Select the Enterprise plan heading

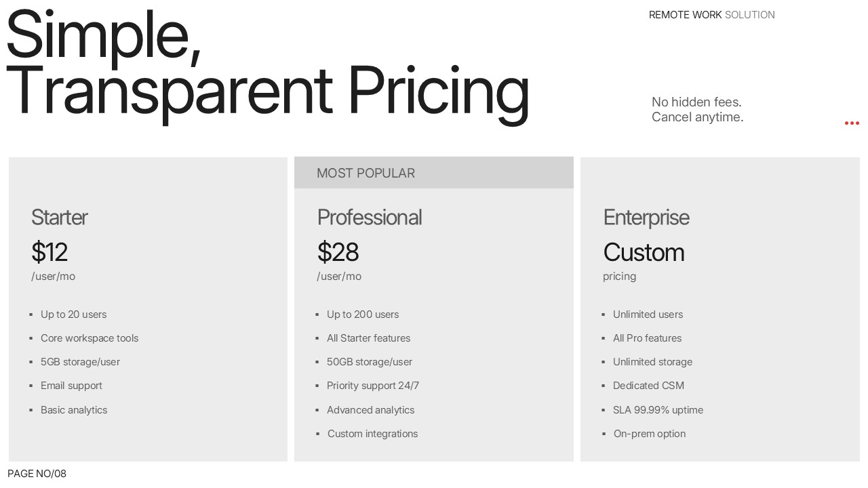[646, 218]
